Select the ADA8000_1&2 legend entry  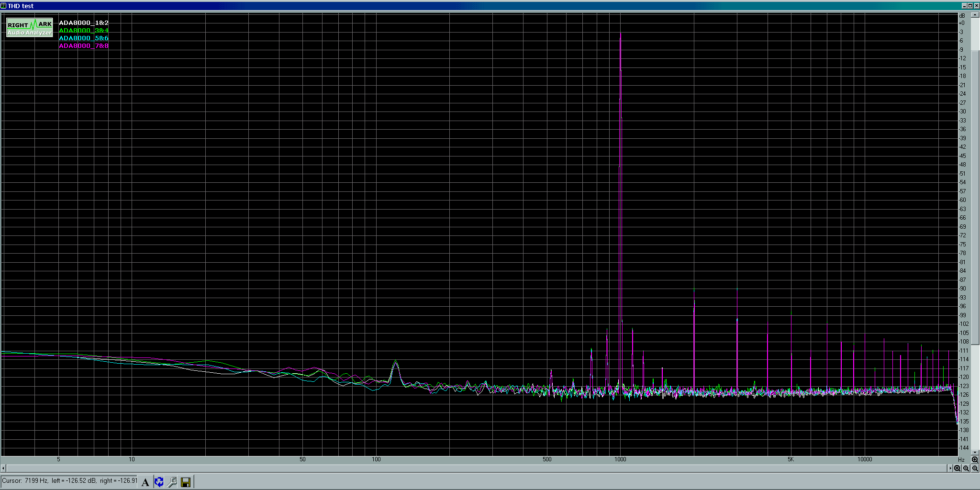[x=84, y=22]
